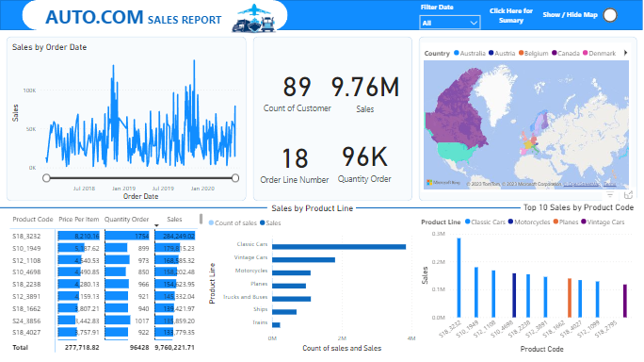Viewport: 644px width, 362px height.
Task: Open the Filter Date dropdown set to All
Action: pos(450,23)
